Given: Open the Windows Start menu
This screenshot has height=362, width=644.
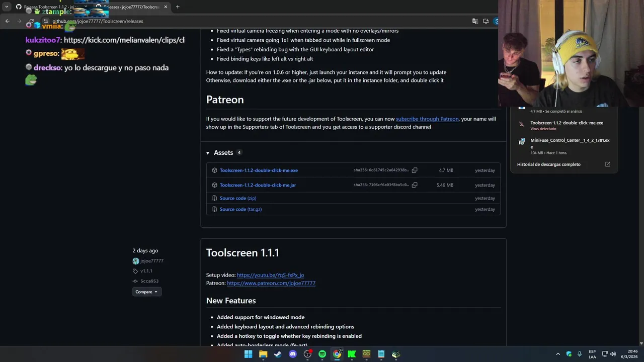Looking at the screenshot, I should (248, 354).
